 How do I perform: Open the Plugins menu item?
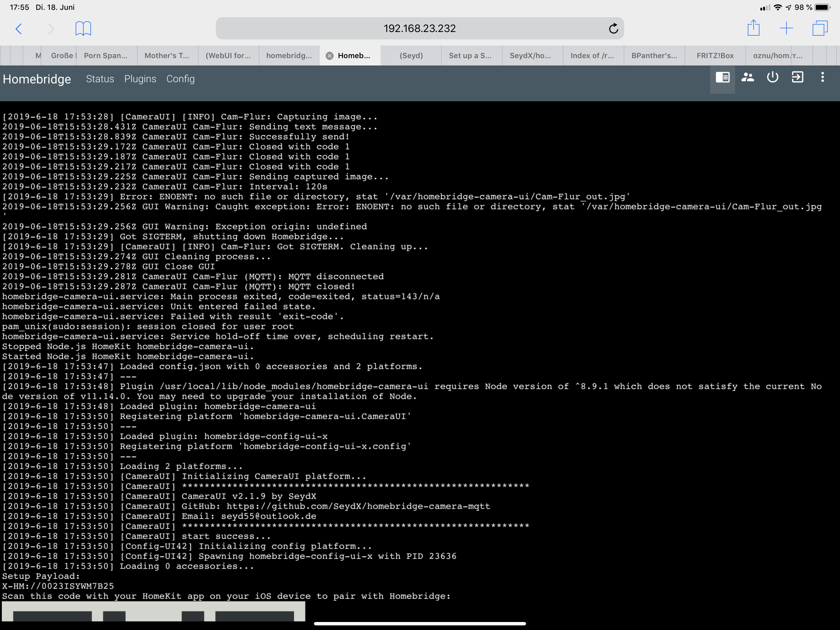pyautogui.click(x=140, y=79)
